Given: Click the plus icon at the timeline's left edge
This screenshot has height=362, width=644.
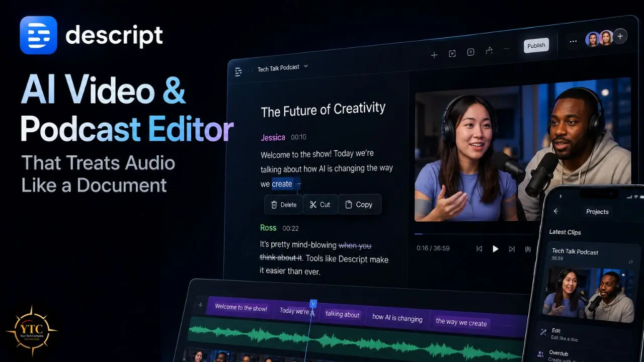Looking at the screenshot, I should tap(200, 305).
